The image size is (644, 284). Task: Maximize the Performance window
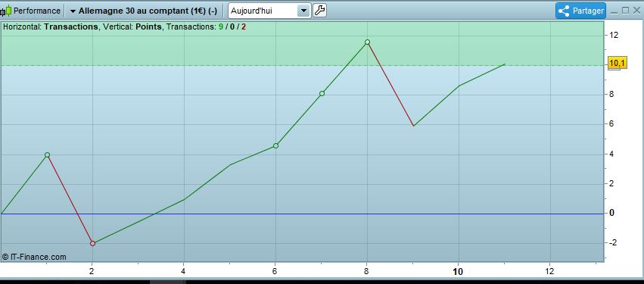click(626, 11)
